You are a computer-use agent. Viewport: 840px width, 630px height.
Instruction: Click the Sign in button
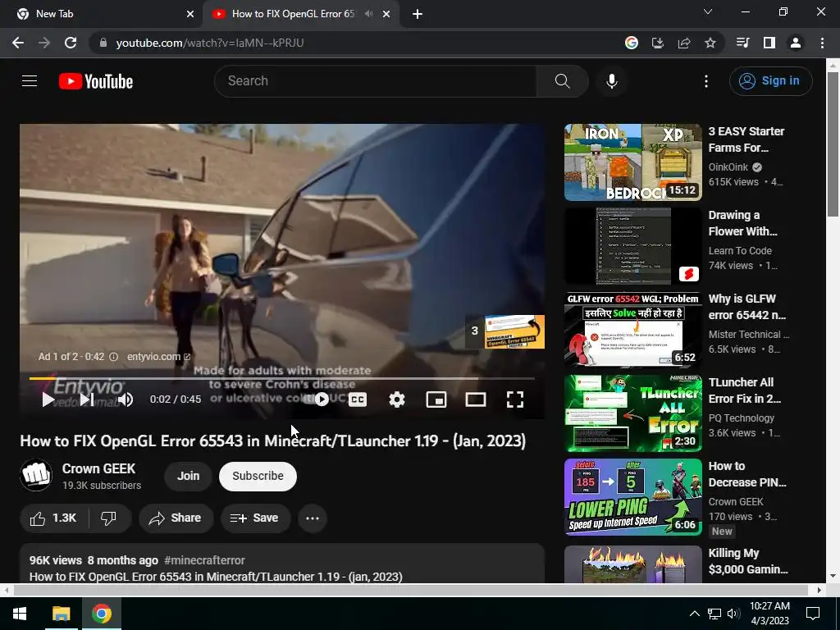770,81
